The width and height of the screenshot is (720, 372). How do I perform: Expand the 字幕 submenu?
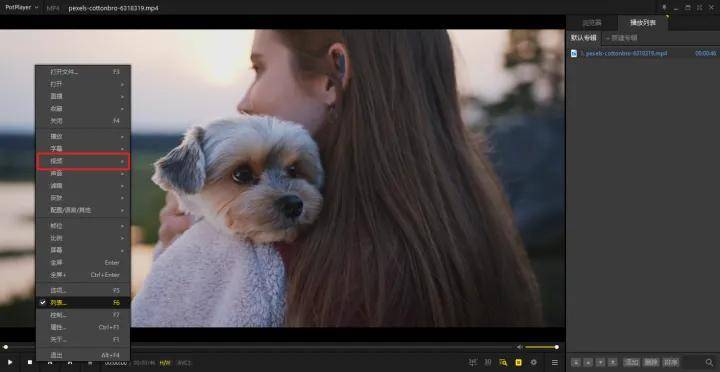(x=83, y=149)
